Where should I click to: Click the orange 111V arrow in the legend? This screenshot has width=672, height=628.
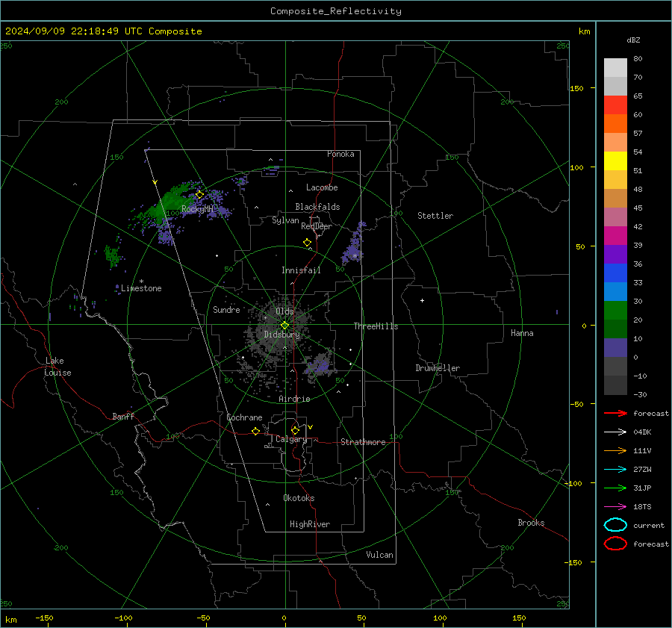point(615,450)
